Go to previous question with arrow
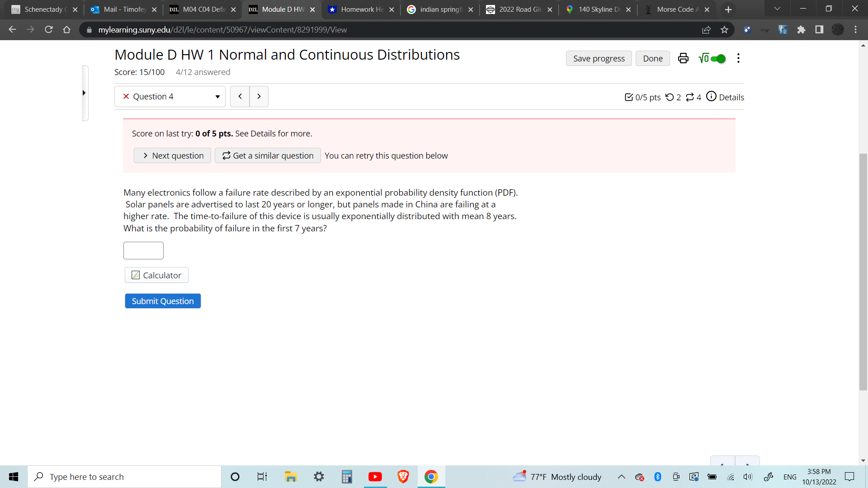This screenshot has height=488, width=868. click(x=240, y=97)
